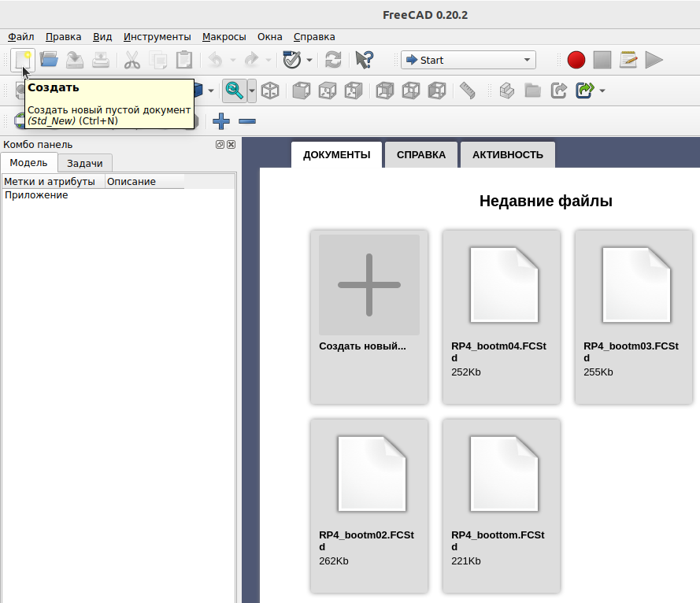Open recent file RP4_bootm04.FCStd
This screenshot has width=700, height=603.
[502, 317]
